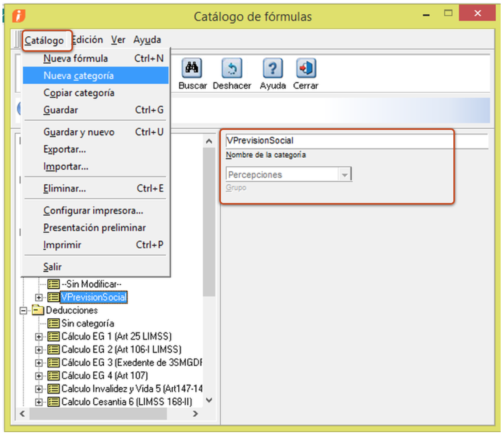Select Copiar categoría menu entry
Screen dimensions: 504x435
(96, 93)
